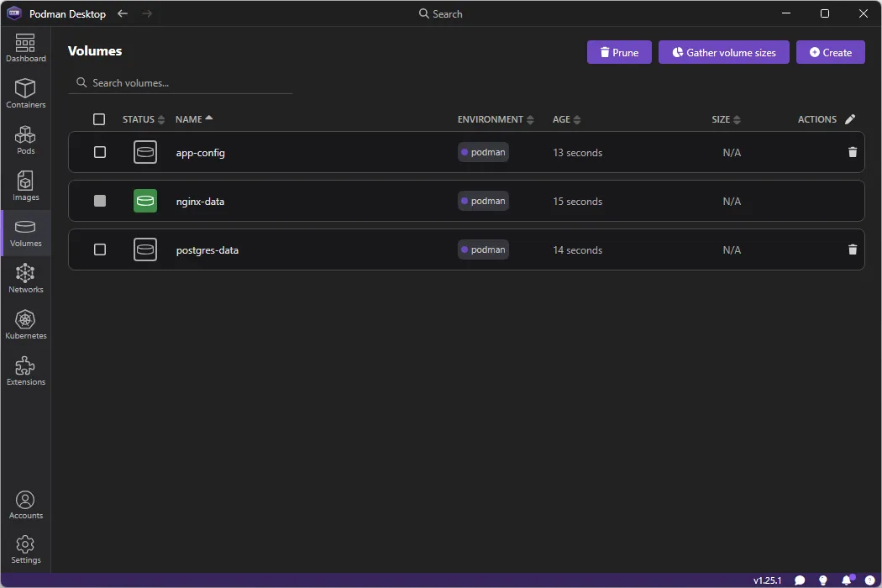882x588 pixels.
Task: Open notifications from the status bar
Action: 847,580
